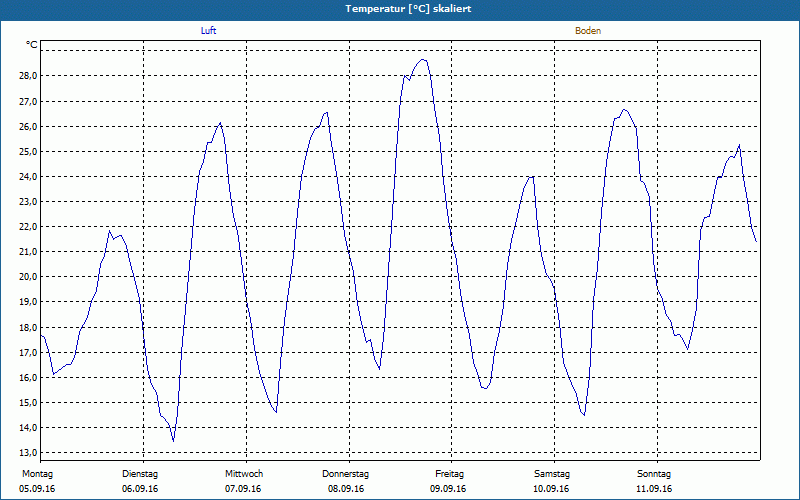Click the curve's highest peak on Thursday

coord(422,60)
